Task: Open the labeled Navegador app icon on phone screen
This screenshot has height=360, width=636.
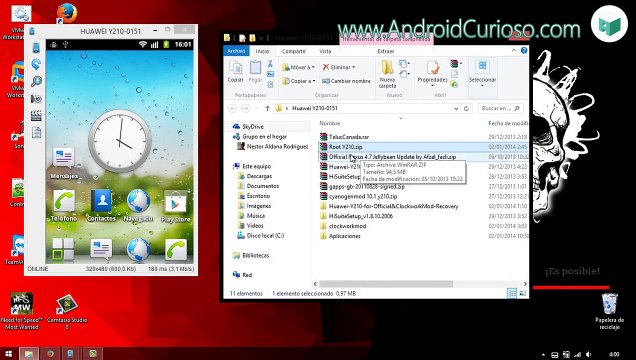Action: coord(138,206)
